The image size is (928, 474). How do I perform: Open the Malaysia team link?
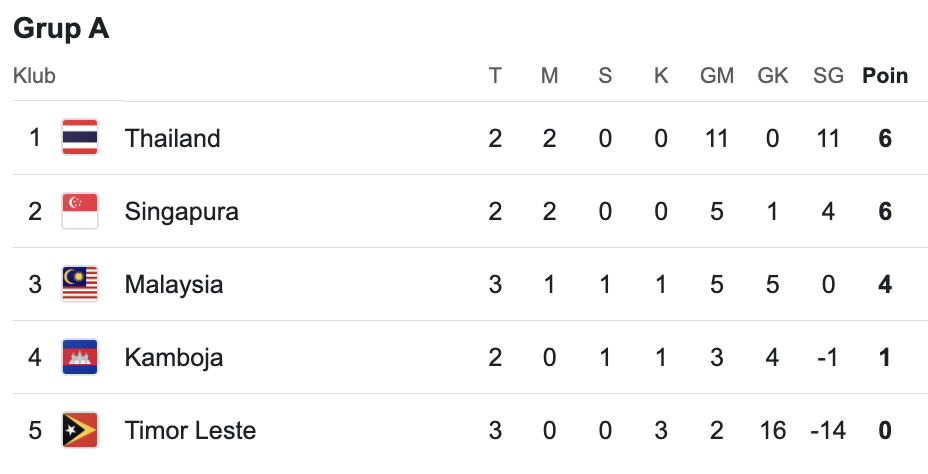pos(174,285)
